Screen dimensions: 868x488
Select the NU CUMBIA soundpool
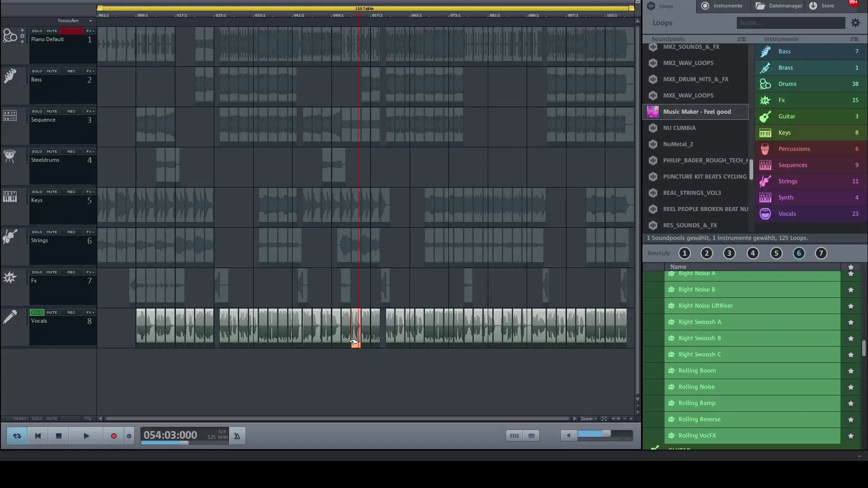click(695, 128)
